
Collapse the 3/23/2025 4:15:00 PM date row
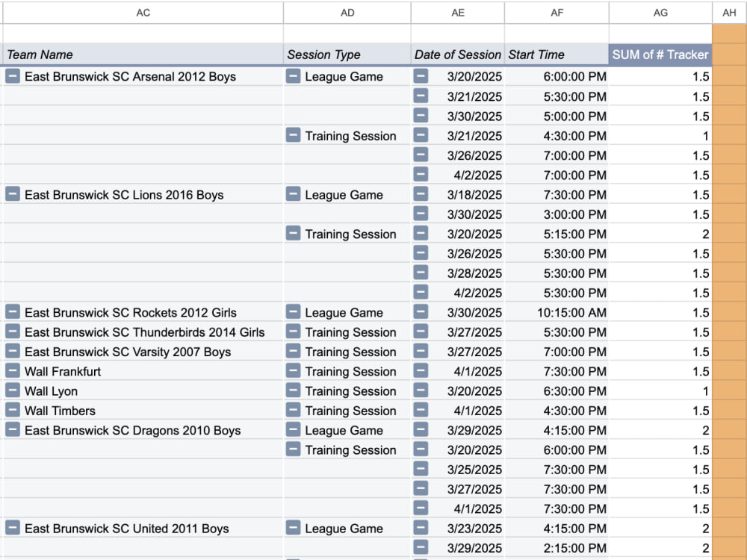pos(421,528)
